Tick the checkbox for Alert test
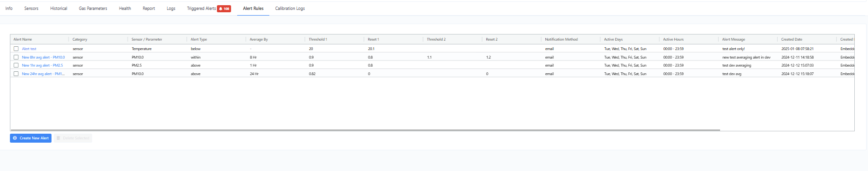The image size is (868, 171). pos(16,49)
